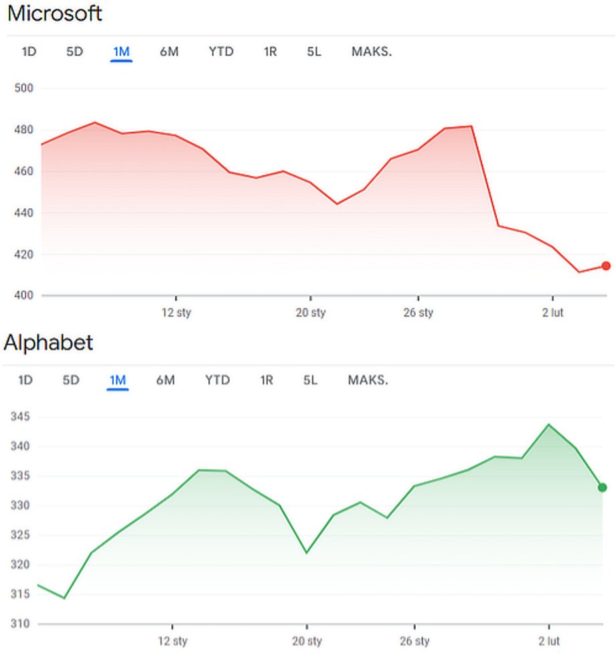Screen dimensions: 616x672
Task: Select the 5L range for Microsoft
Action: (314, 52)
